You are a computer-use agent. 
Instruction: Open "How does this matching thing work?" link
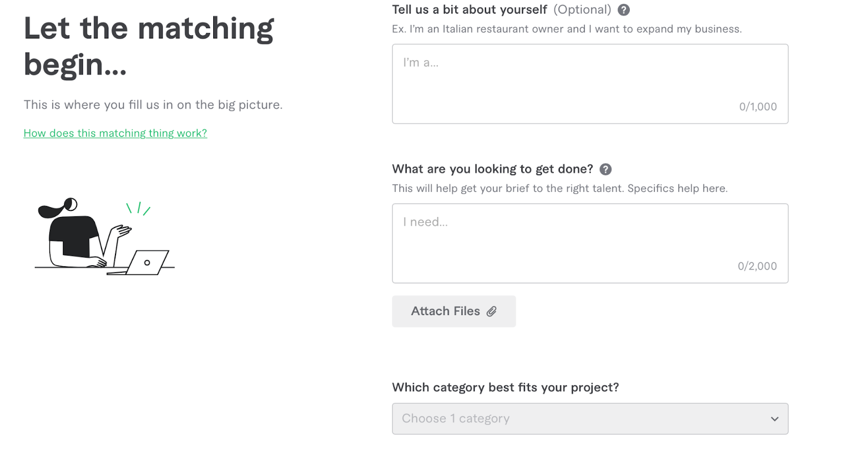(x=115, y=133)
